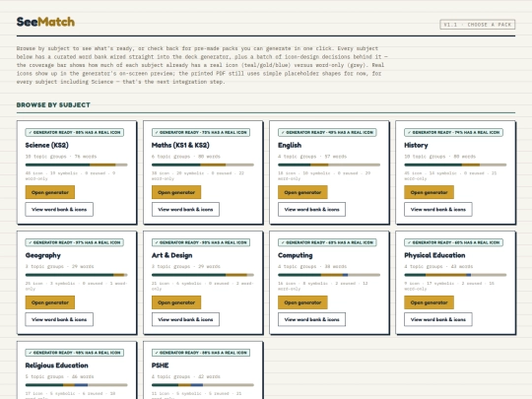532x399 pixels.
Task: Click the generator ready badge on Geography card
Action: [x=74, y=242]
